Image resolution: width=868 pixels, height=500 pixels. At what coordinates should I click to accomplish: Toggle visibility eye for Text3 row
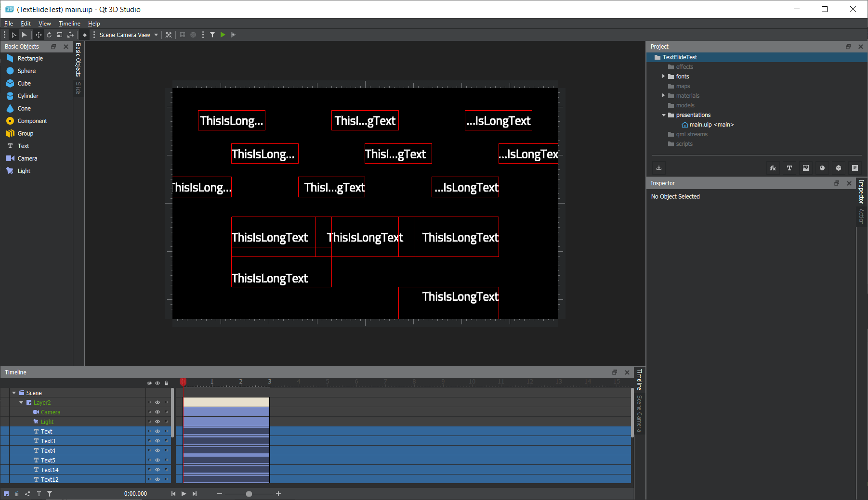pyautogui.click(x=158, y=441)
